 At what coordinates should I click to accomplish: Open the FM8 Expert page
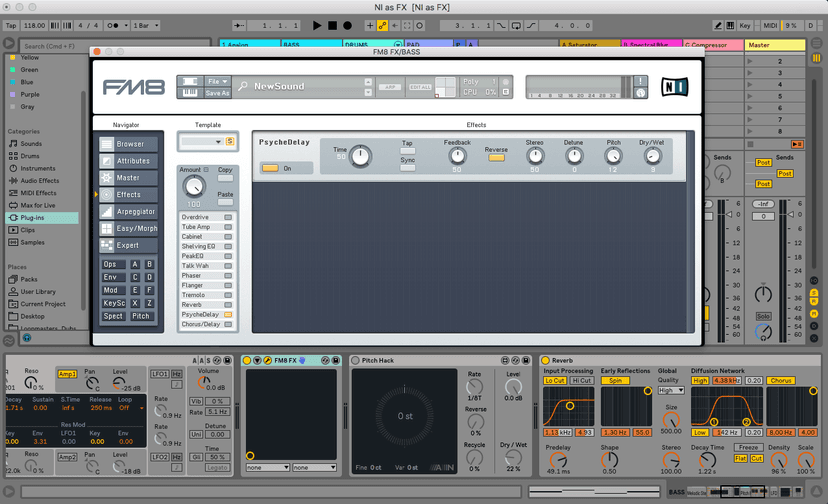pos(128,245)
